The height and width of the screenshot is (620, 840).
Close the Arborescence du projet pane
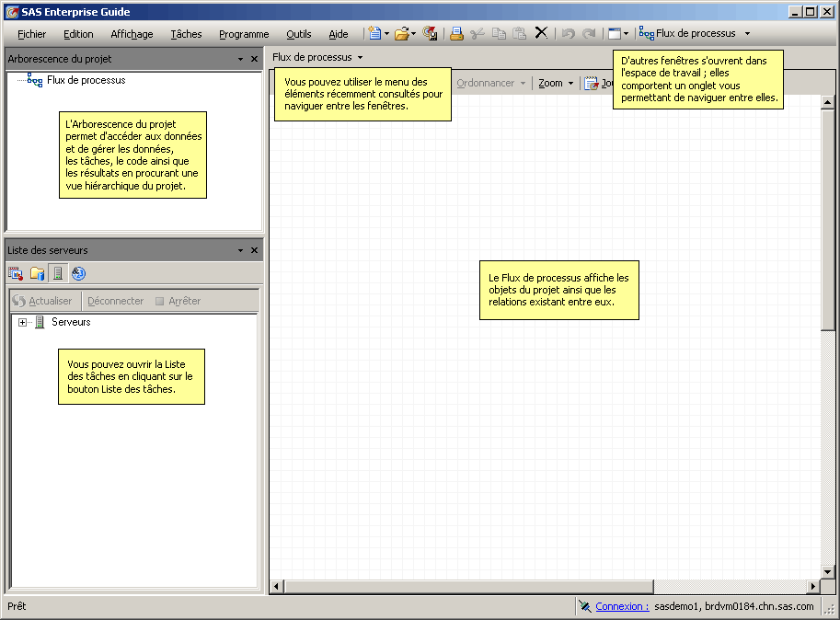[x=255, y=59]
